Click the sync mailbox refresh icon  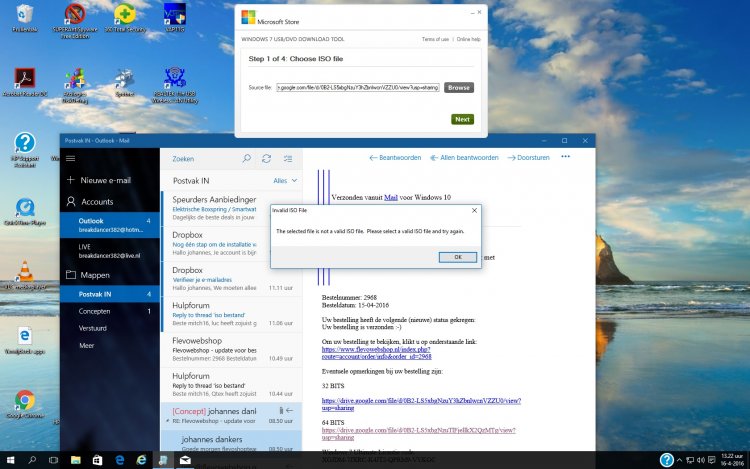click(267, 158)
